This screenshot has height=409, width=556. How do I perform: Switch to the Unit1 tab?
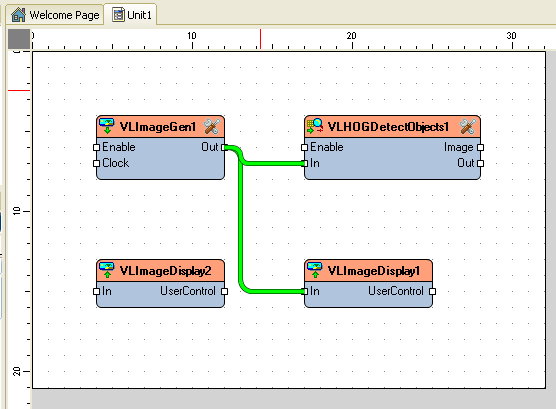(x=132, y=15)
